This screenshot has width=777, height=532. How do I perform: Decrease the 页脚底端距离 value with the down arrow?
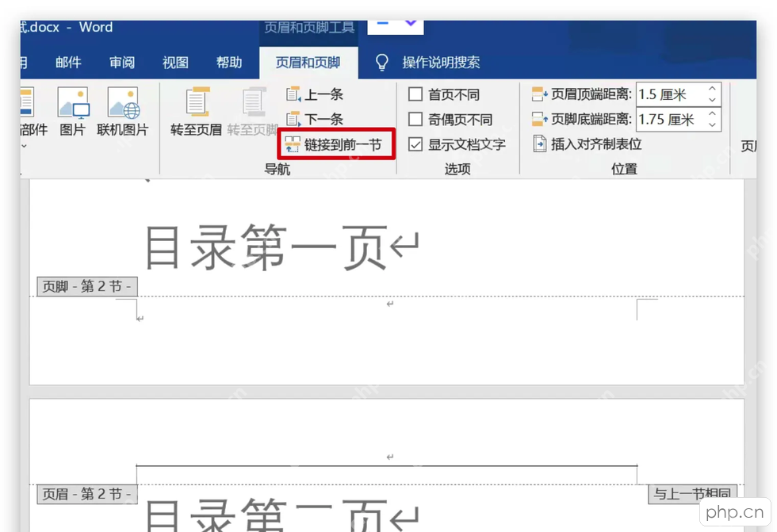[x=712, y=124]
